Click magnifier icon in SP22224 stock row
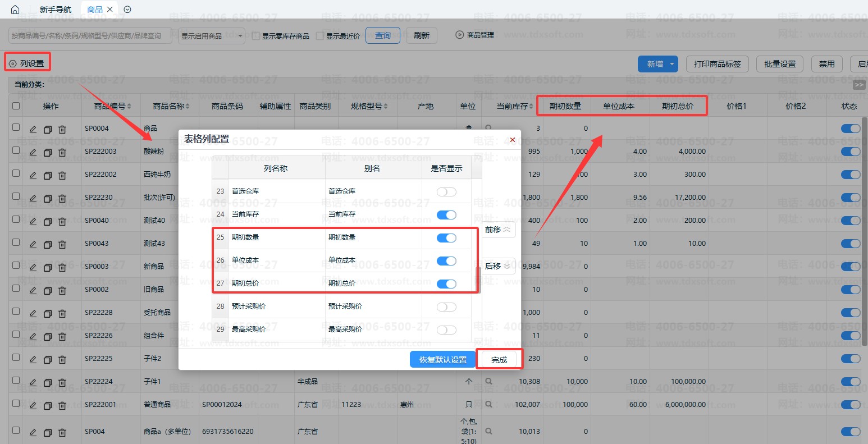This screenshot has height=444, width=868. coord(488,381)
